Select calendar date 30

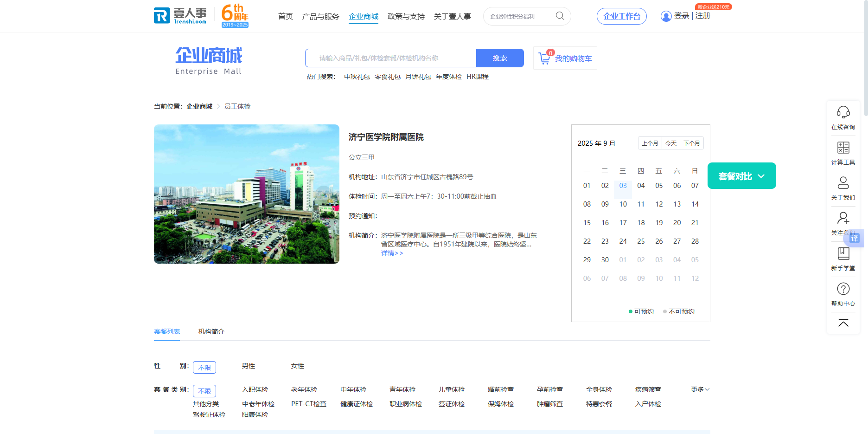(x=605, y=260)
